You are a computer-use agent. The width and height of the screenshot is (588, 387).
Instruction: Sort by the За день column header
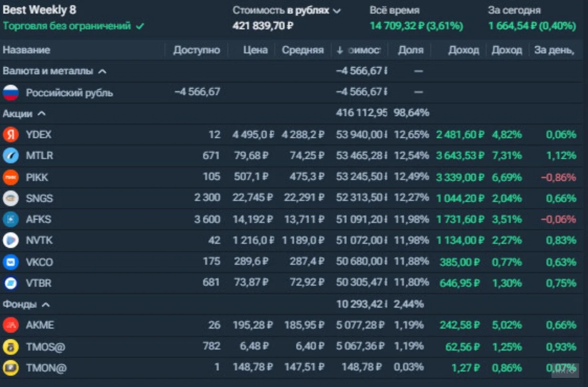[x=554, y=50]
